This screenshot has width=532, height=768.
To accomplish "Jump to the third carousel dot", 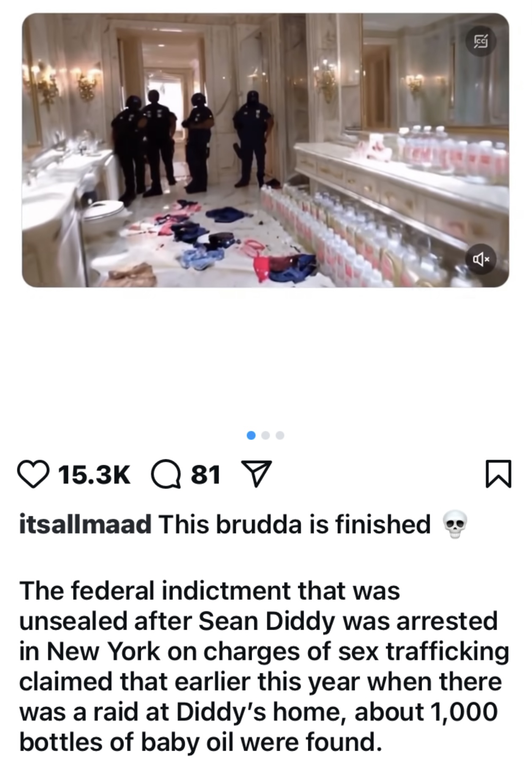I will pos(280,435).
